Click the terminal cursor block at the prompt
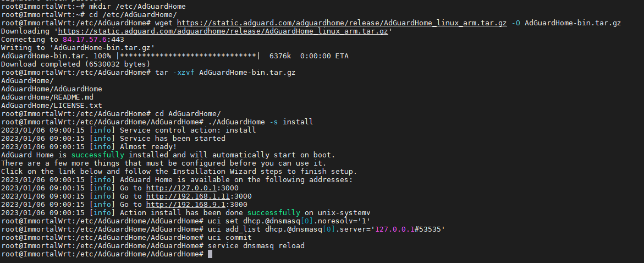This screenshot has height=263, width=644. point(210,254)
